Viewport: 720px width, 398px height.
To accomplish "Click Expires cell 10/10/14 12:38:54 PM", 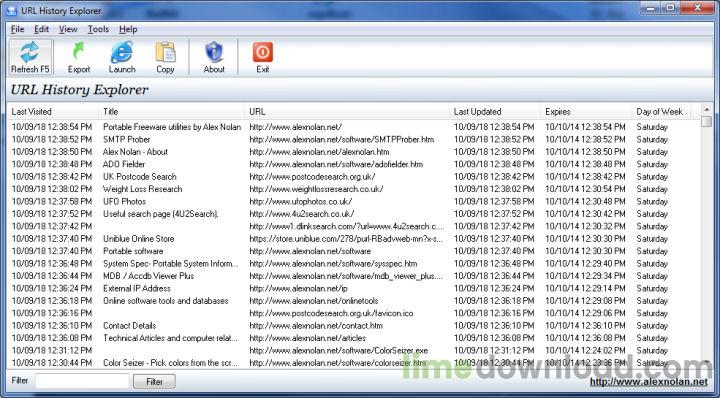I will 585,127.
